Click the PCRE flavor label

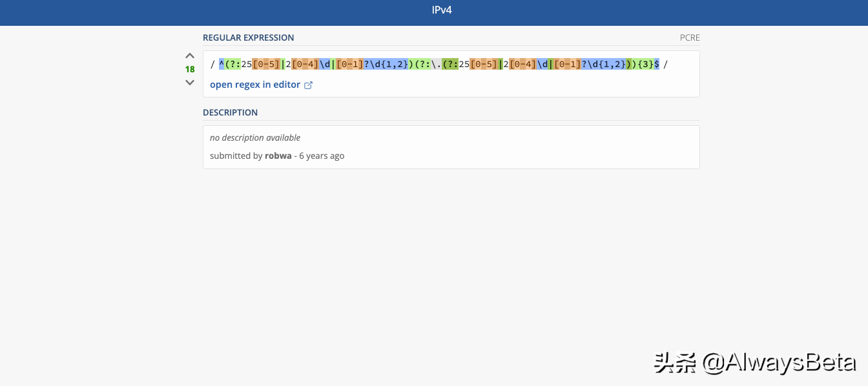point(690,37)
